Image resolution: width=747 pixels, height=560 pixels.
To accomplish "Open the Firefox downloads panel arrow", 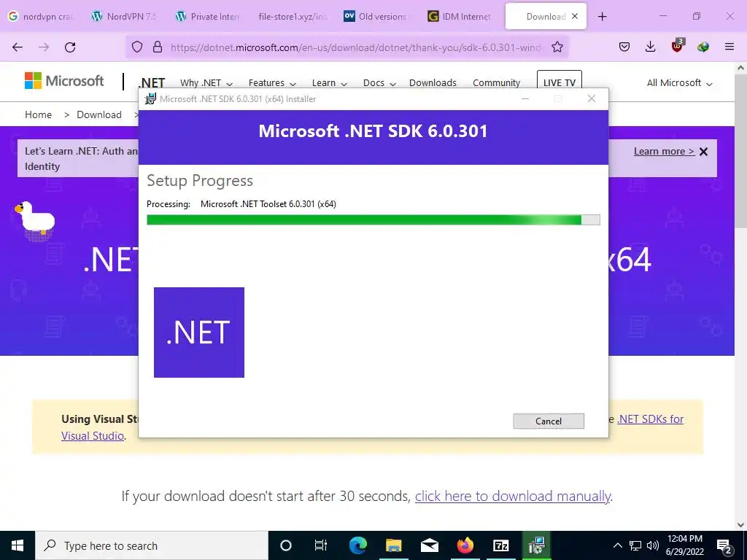I will [650, 47].
